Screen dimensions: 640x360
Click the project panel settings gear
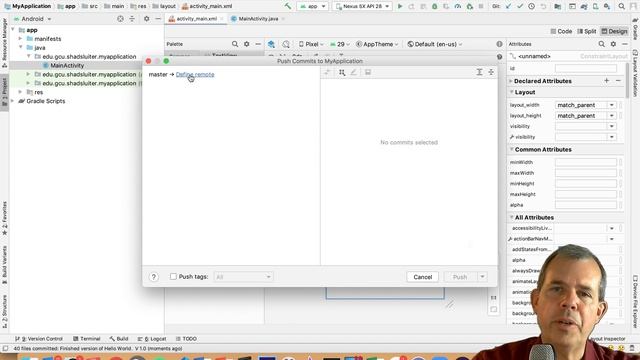tap(147, 19)
